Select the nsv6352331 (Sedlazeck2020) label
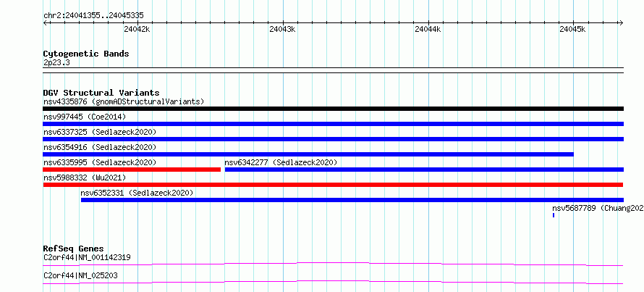The width and height of the screenshot is (644, 292). pyautogui.click(x=137, y=193)
